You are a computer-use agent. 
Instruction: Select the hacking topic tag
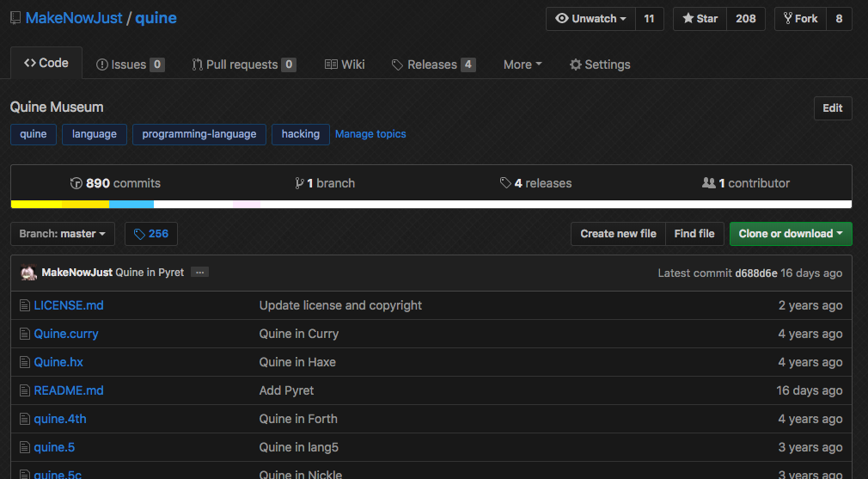[x=301, y=134]
